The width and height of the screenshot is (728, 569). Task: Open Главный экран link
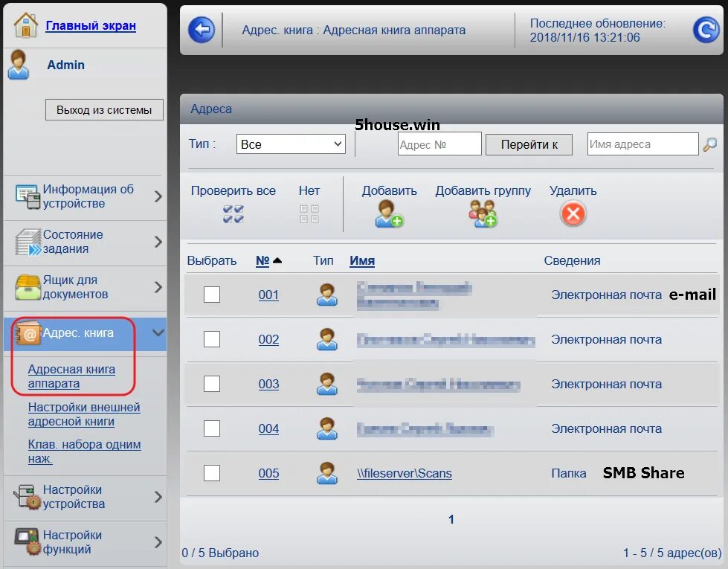click(x=91, y=25)
